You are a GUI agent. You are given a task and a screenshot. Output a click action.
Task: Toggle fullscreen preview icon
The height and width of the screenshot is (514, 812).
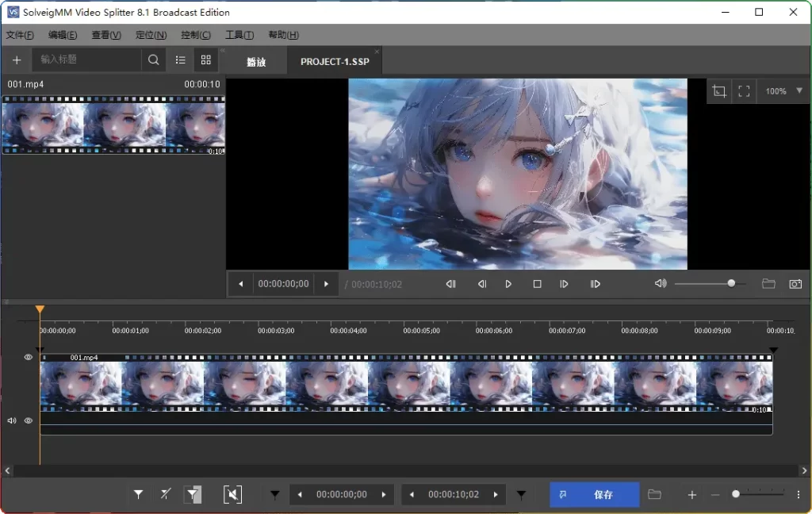pos(744,91)
